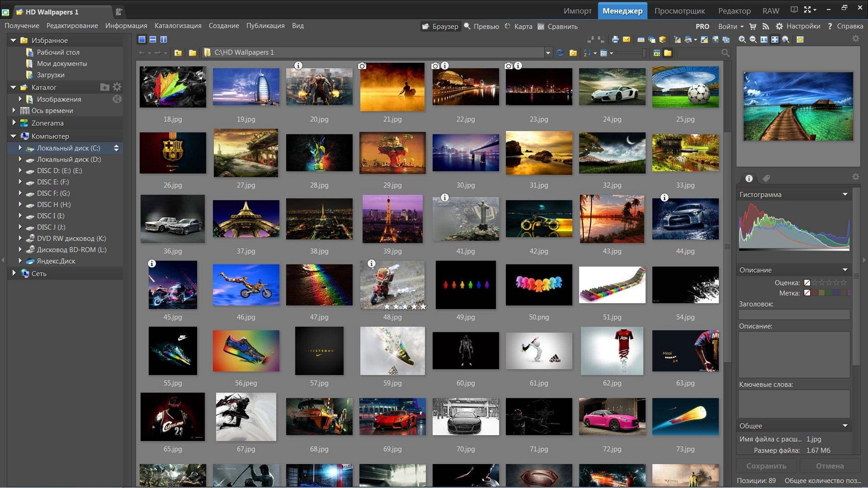This screenshot has width=868, height=488.
Task: Open the Войти account dropdown
Action: [x=731, y=26]
